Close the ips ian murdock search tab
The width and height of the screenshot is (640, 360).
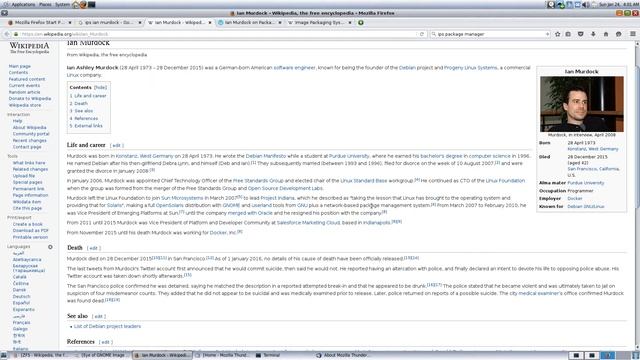pyautogui.click(x=140, y=23)
